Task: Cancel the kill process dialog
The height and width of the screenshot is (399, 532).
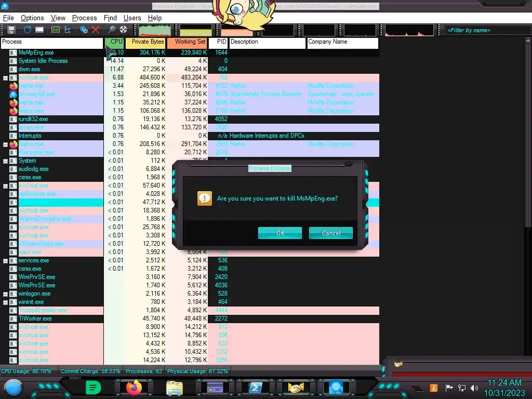Action: coord(331,233)
